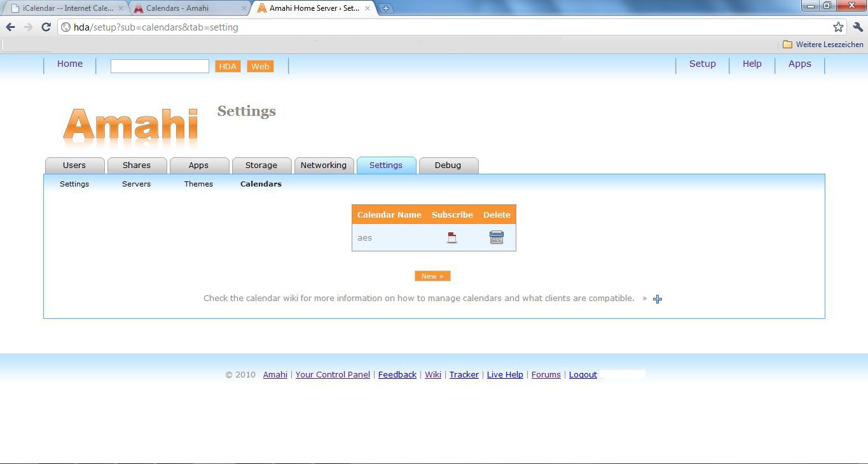Click Home in the top navigation
868x464 pixels.
click(70, 64)
